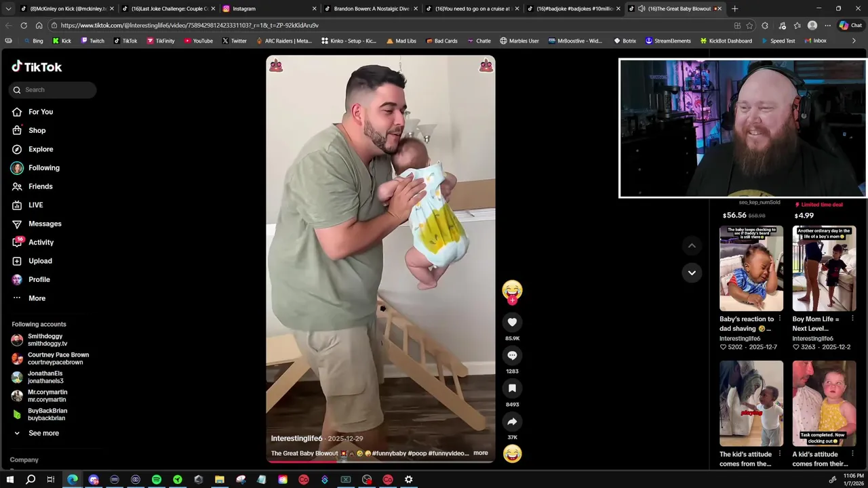The height and width of the screenshot is (488, 868).
Task: Go to your Profile
Action: click(x=39, y=279)
